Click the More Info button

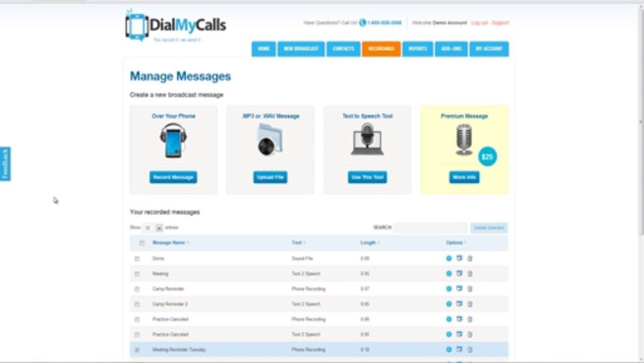(x=464, y=177)
